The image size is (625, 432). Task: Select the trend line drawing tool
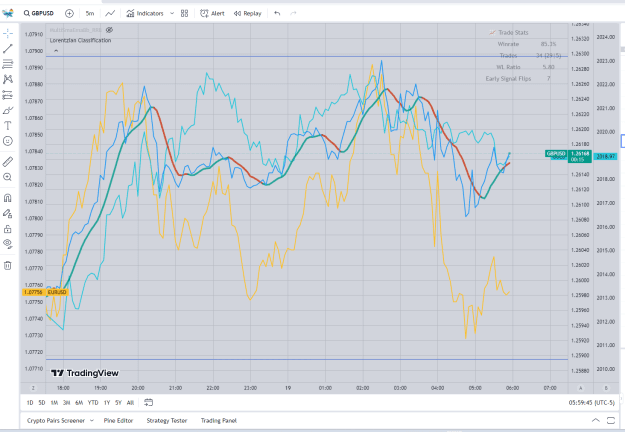click(8, 49)
